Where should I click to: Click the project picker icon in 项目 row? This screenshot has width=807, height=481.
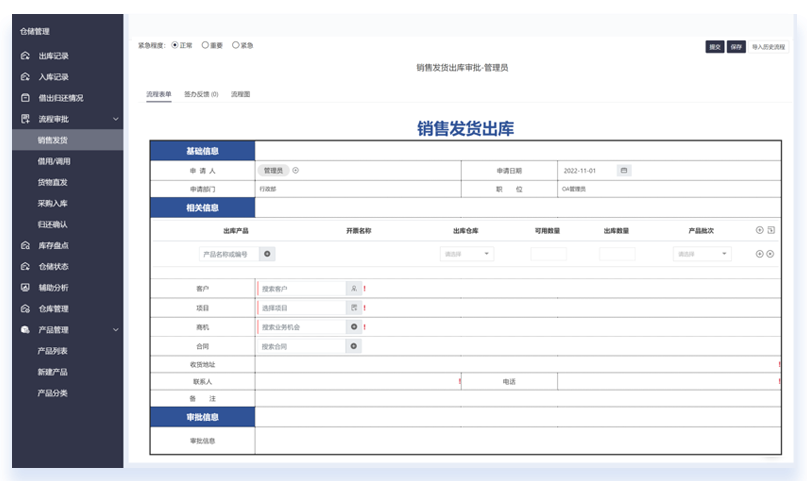coord(353,308)
